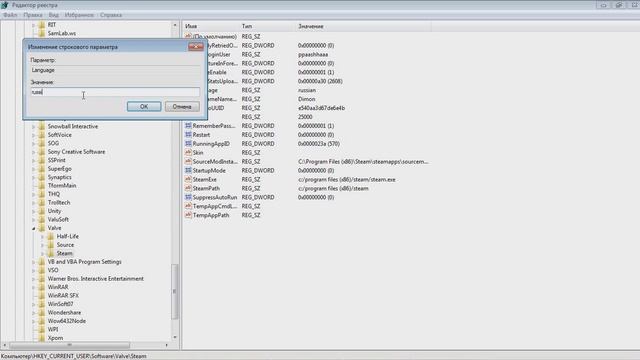
Task: Click the Skin string value icon
Action: (x=188, y=152)
